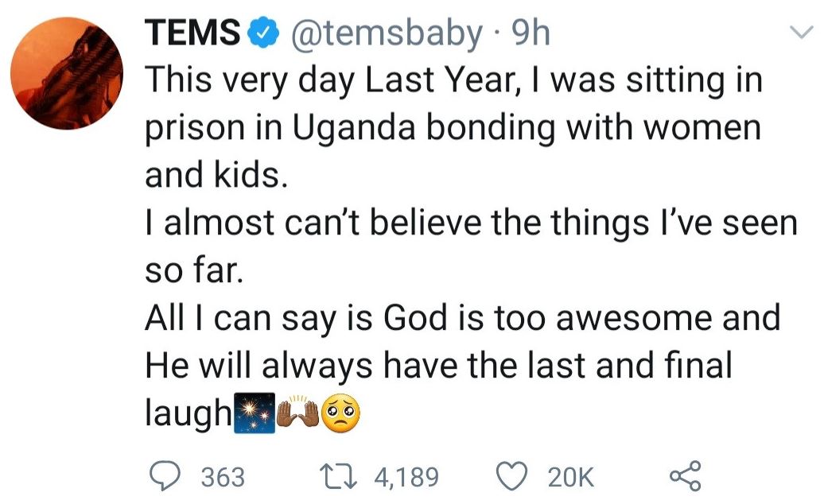Click the 4,189 retweets count
The height and width of the screenshot is (504, 824).
click(x=406, y=477)
